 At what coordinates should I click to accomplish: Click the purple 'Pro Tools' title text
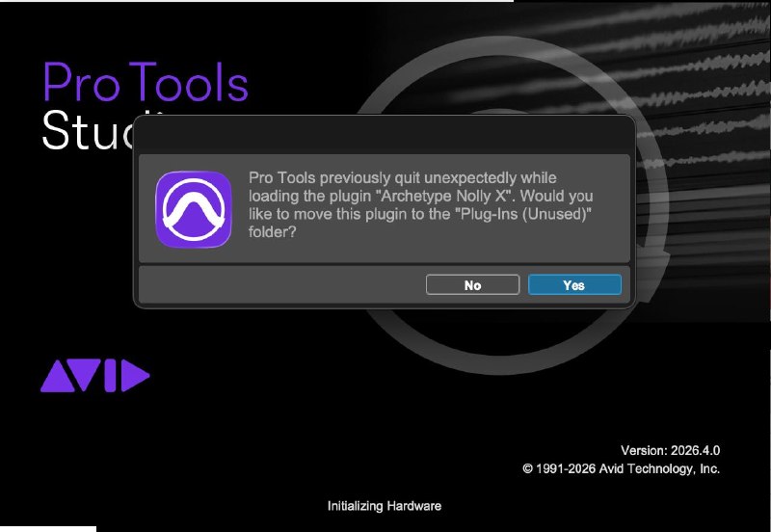click(146, 82)
